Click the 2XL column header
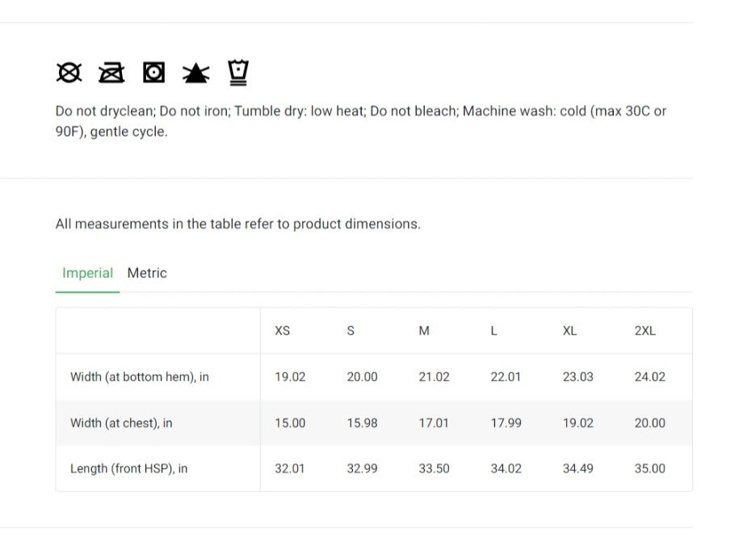Image resolution: width=756 pixels, height=542 pixels. pyautogui.click(x=645, y=331)
